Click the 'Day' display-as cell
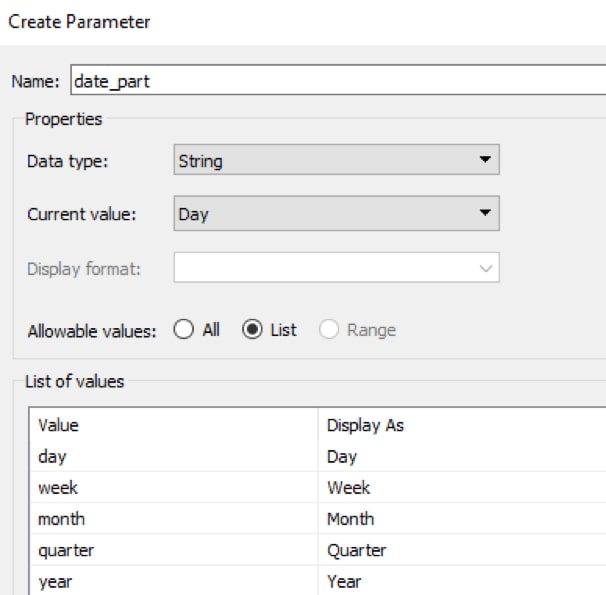Image resolution: width=606 pixels, height=595 pixels. coord(460,457)
